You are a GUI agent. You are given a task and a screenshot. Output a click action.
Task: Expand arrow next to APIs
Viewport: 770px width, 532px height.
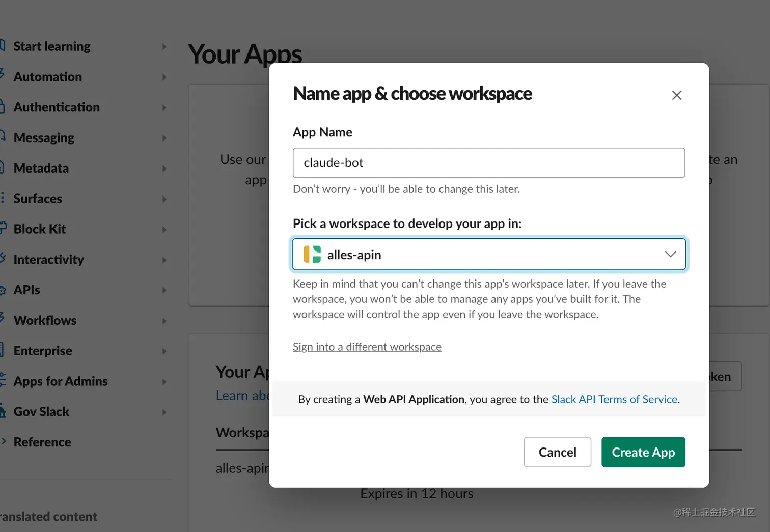tap(164, 291)
